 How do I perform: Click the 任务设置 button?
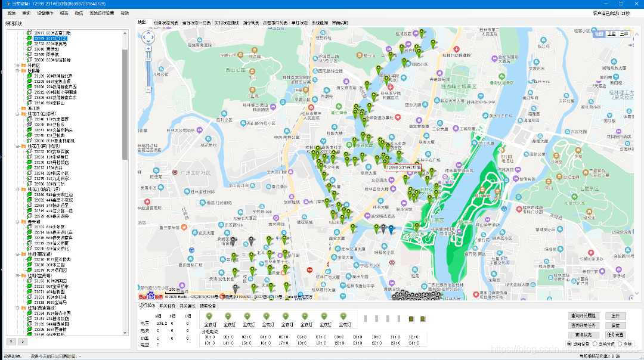click(615, 334)
